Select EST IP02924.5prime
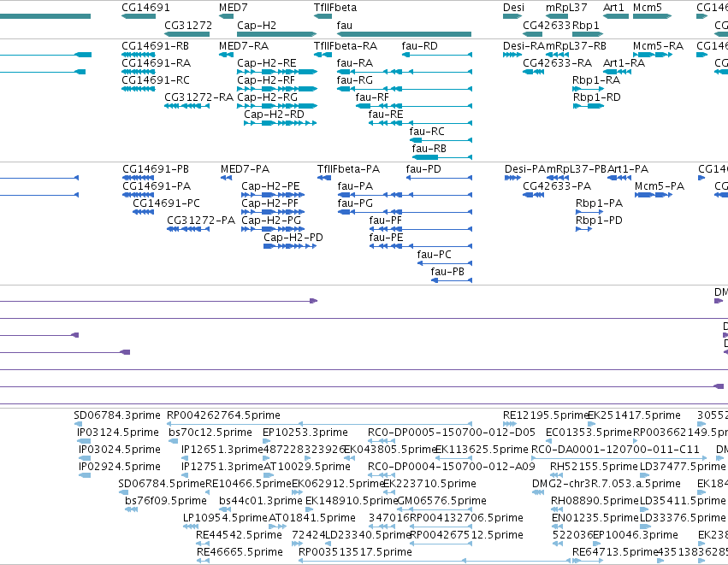Screen dimensions: 728x565 pyautogui.click(x=85, y=475)
